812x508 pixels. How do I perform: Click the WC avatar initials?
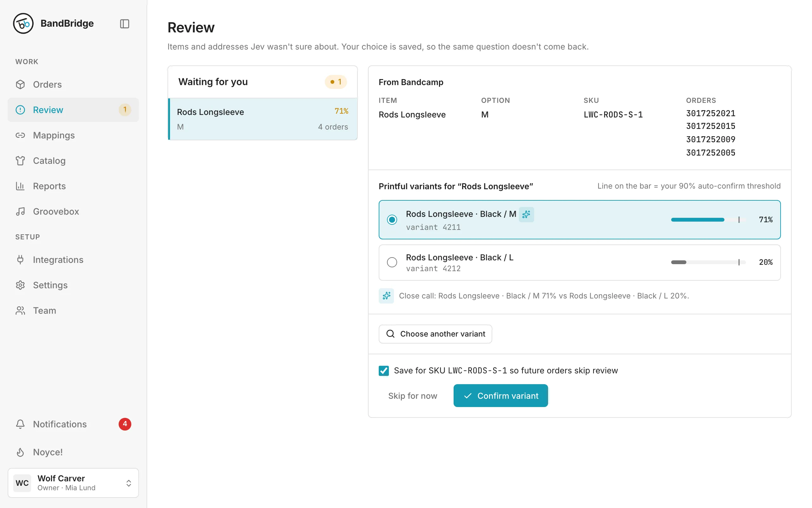pyautogui.click(x=22, y=483)
